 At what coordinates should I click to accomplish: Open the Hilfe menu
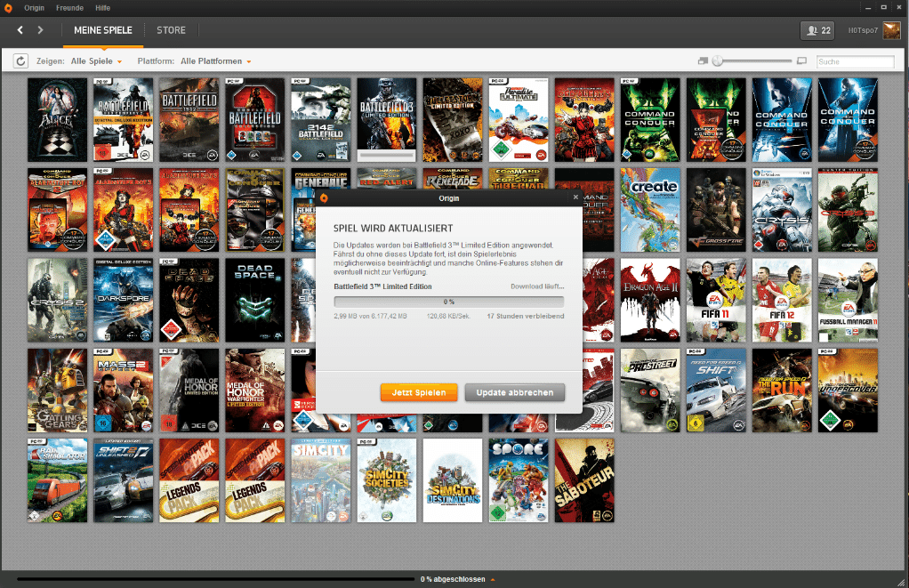[103, 7]
